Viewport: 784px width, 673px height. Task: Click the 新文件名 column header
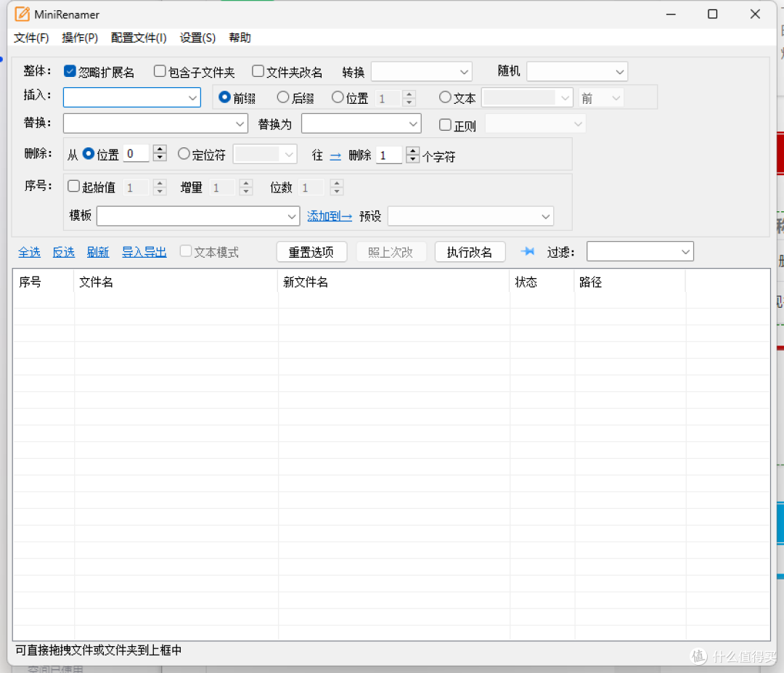click(394, 282)
